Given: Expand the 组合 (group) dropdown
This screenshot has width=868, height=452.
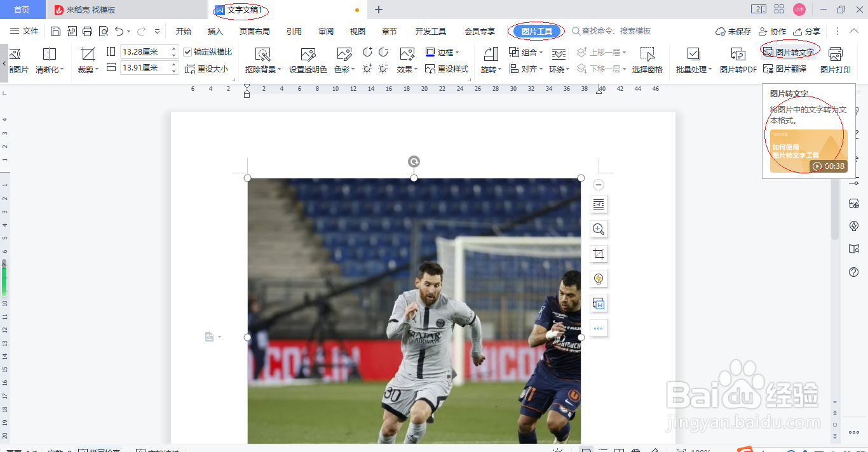Looking at the screenshot, I should pyautogui.click(x=540, y=53).
